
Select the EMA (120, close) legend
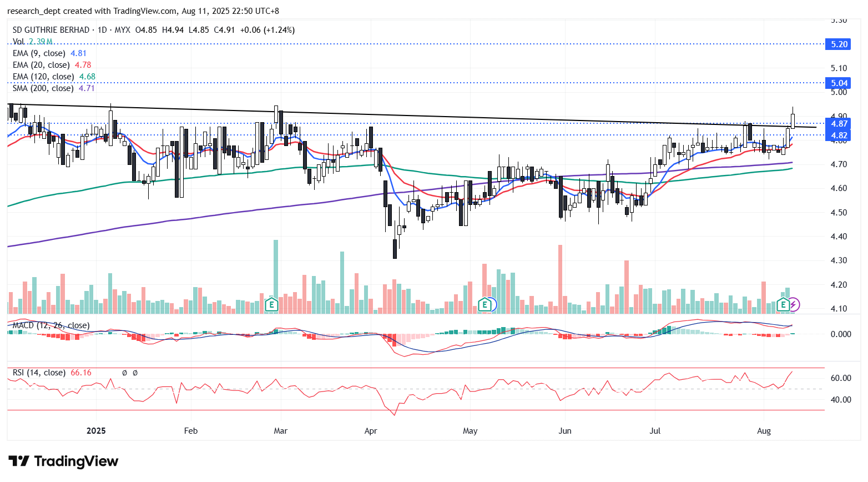[54, 77]
